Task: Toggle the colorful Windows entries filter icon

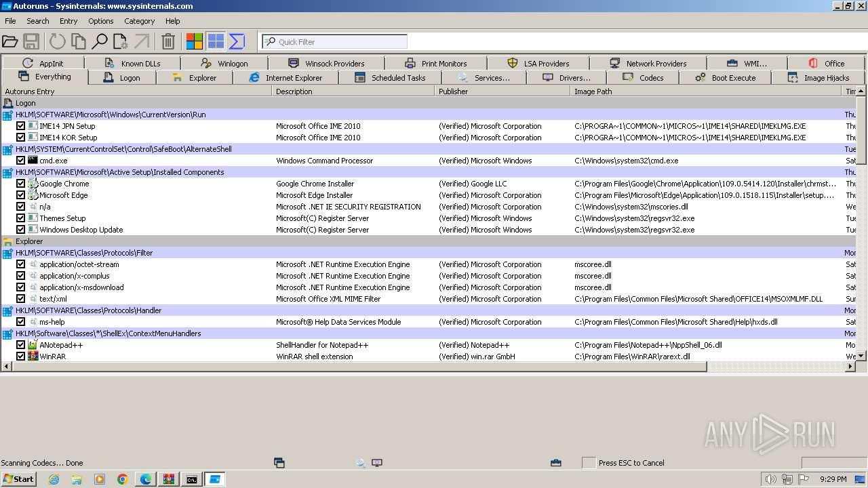Action: click(x=195, y=41)
